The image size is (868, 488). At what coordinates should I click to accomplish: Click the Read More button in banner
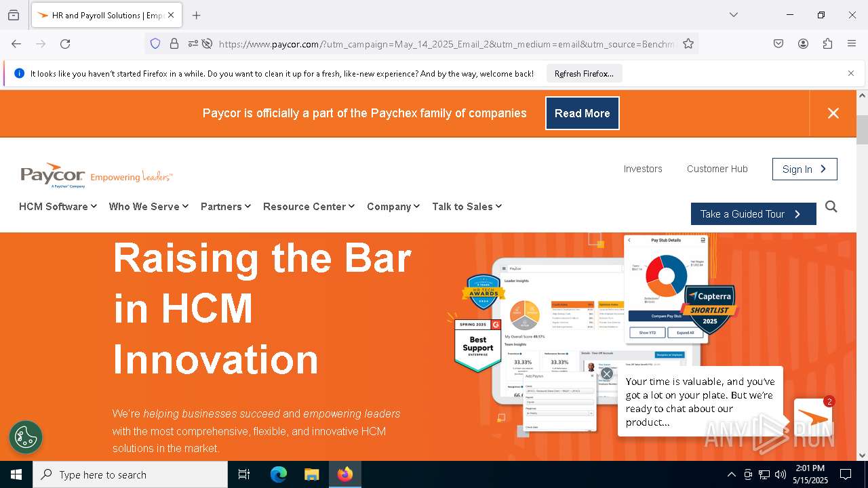pos(583,113)
